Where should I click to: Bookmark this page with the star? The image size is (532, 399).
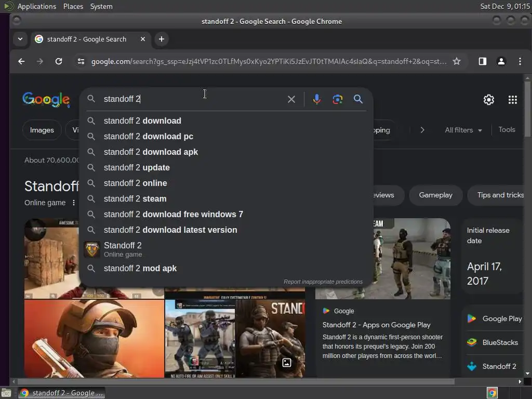(457, 61)
